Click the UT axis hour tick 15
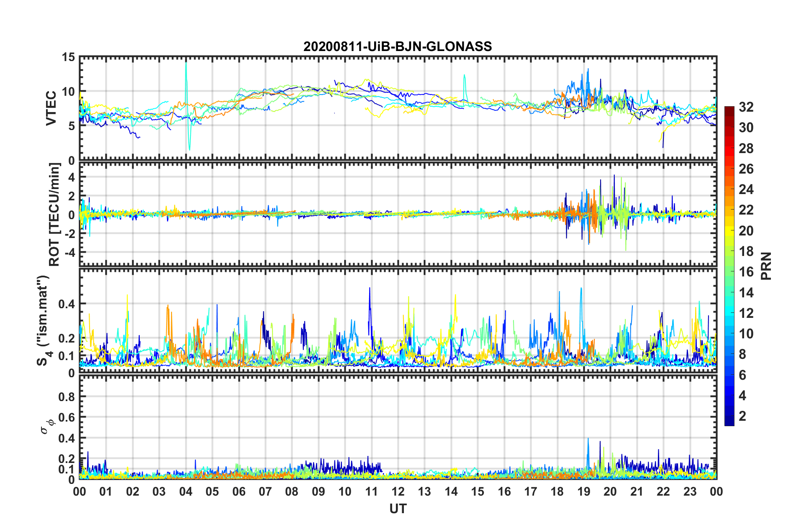The image size is (796, 532). click(478, 491)
